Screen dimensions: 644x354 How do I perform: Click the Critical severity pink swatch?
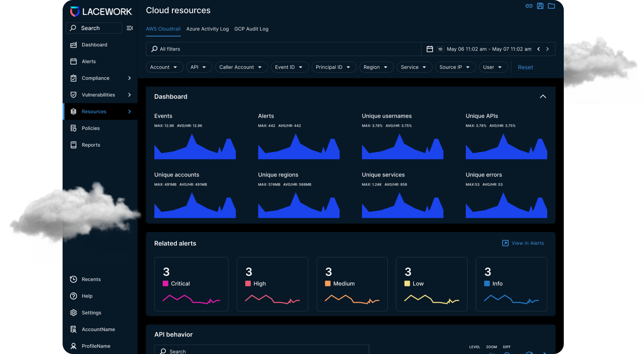click(165, 283)
